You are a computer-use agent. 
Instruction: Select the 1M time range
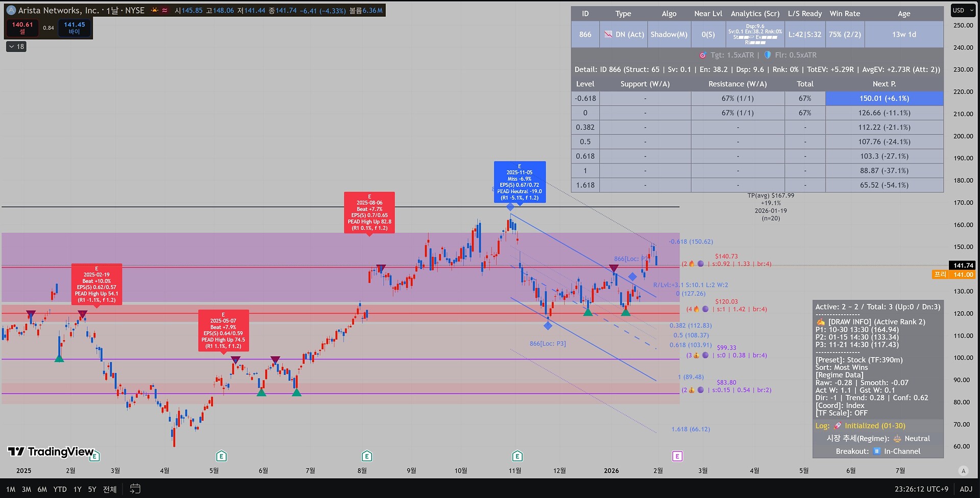pyautogui.click(x=11, y=489)
